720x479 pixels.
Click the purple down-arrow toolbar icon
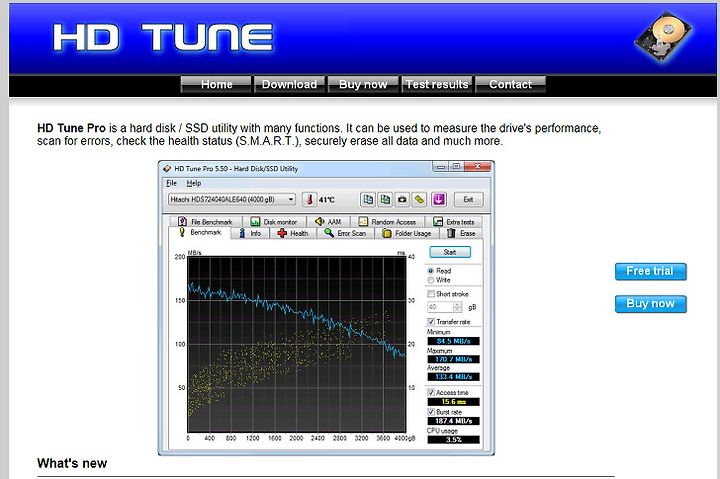[x=439, y=199]
